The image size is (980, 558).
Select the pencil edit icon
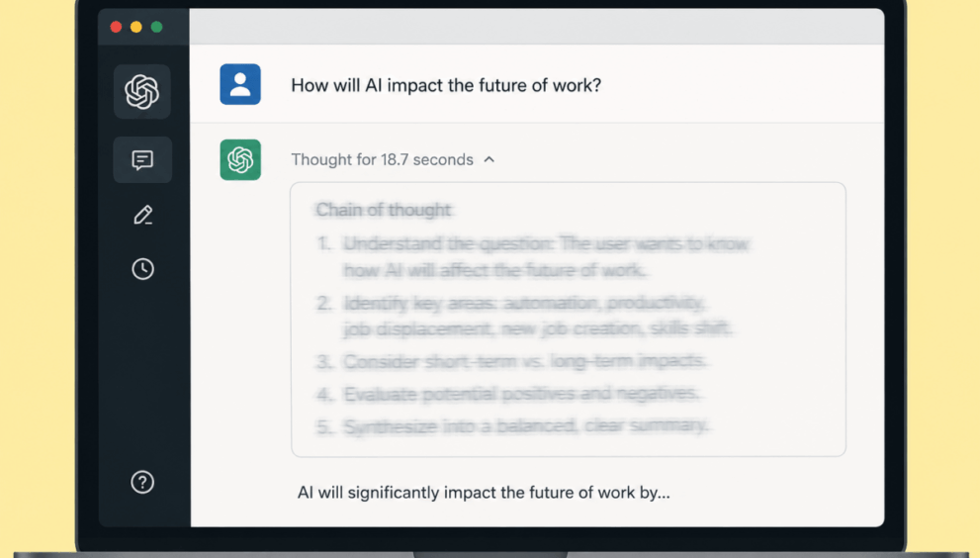tap(142, 215)
